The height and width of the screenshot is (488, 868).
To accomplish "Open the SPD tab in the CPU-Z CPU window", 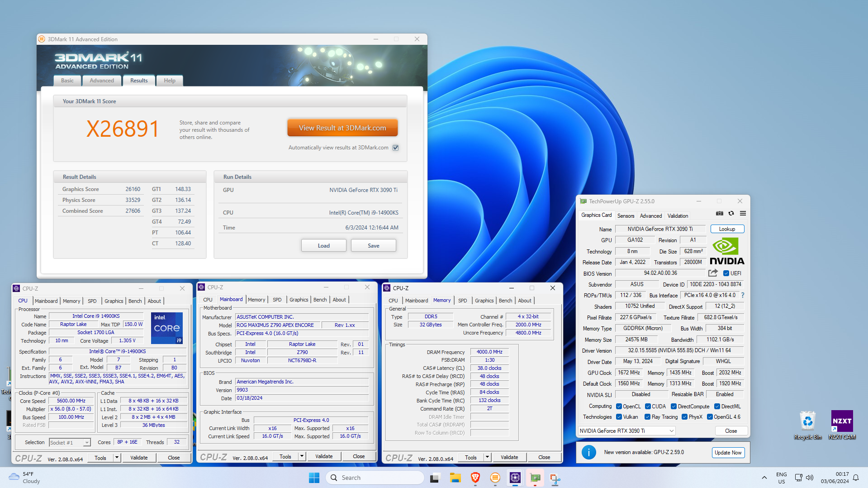I will [x=92, y=301].
